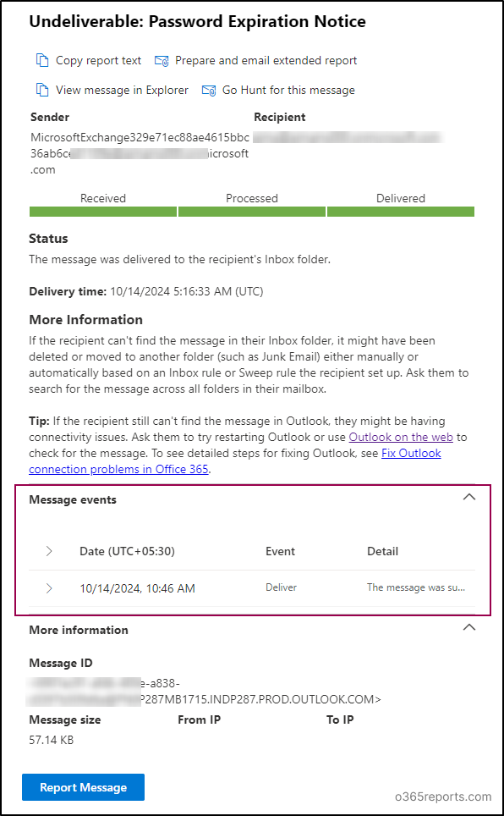
Task: Click the Status heading
Action: click(x=48, y=239)
